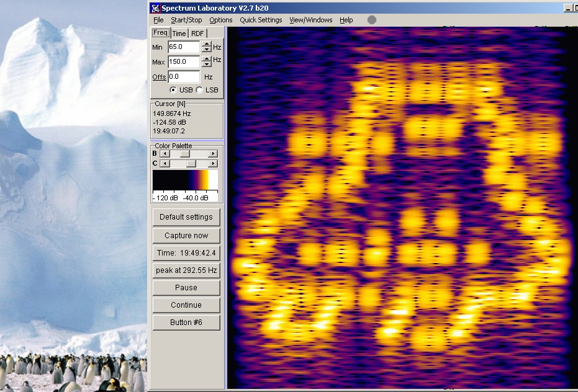The width and height of the screenshot is (578, 392).
Task: Open the View/Windows menu
Action: tap(311, 20)
